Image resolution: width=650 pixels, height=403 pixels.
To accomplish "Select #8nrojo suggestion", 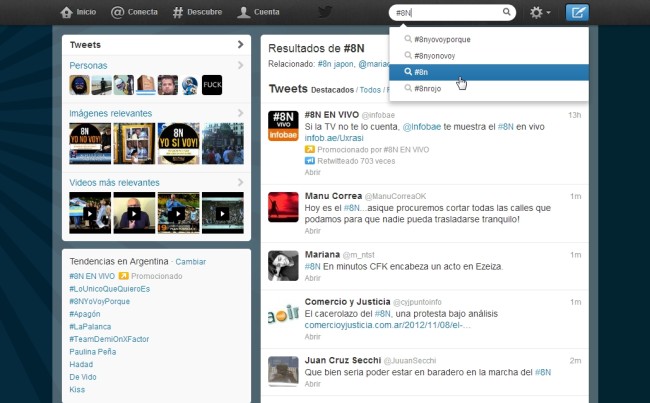I will (x=489, y=88).
